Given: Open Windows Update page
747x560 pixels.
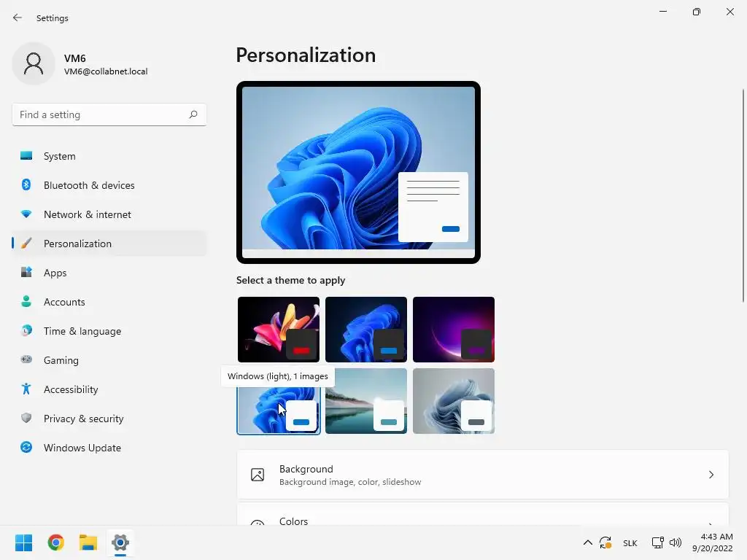Looking at the screenshot, I should [109, 448].
